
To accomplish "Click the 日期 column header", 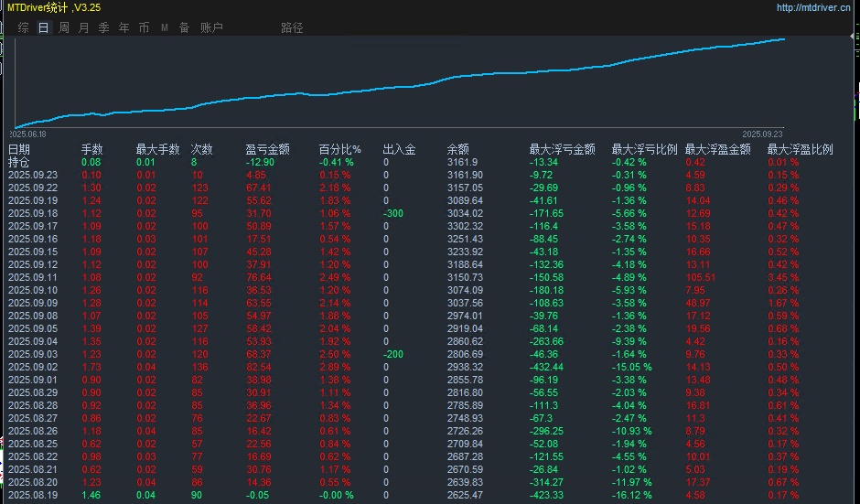I will [x=19, y=149].
